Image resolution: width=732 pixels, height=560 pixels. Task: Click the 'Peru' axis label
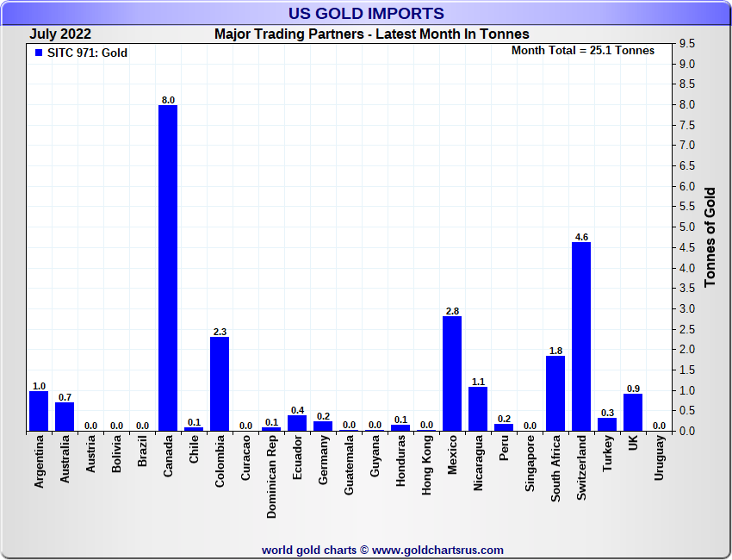point(504,448)
